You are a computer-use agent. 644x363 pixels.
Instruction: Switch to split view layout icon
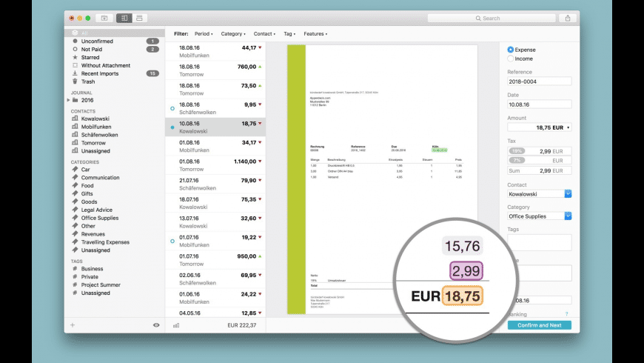point(124,18)
